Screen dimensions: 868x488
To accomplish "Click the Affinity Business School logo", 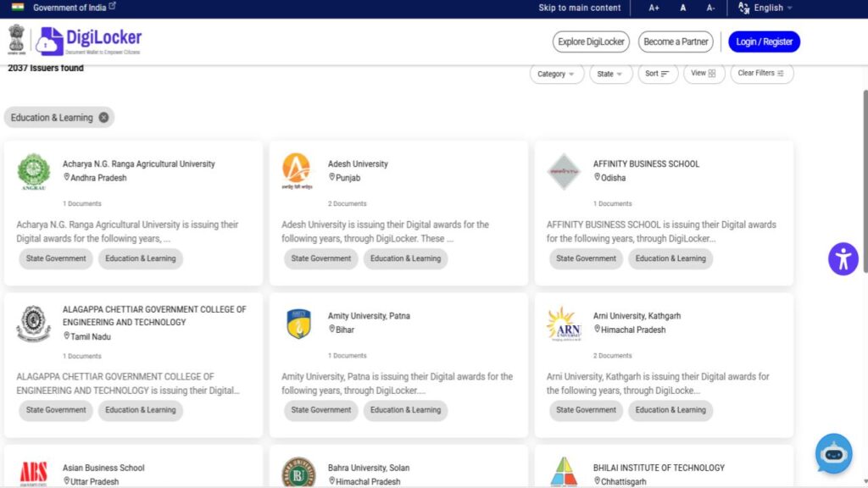I will [x=564, y=171].
